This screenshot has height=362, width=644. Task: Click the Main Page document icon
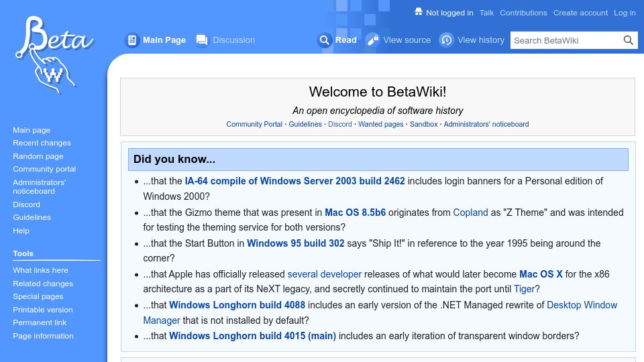click(132, 40)
